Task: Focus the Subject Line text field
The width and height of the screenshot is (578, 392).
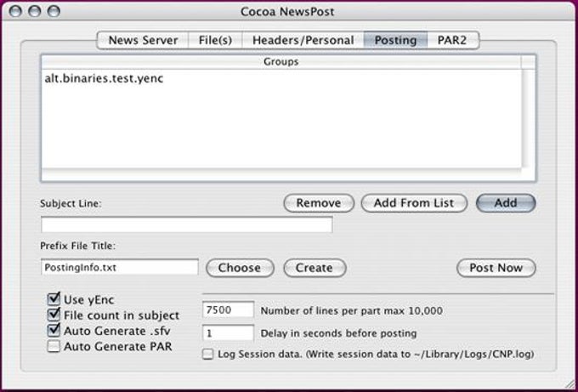Action: point(187,224)
